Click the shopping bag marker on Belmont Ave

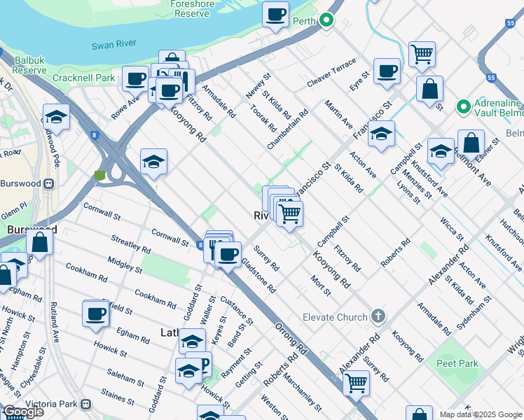coord(471,144)
